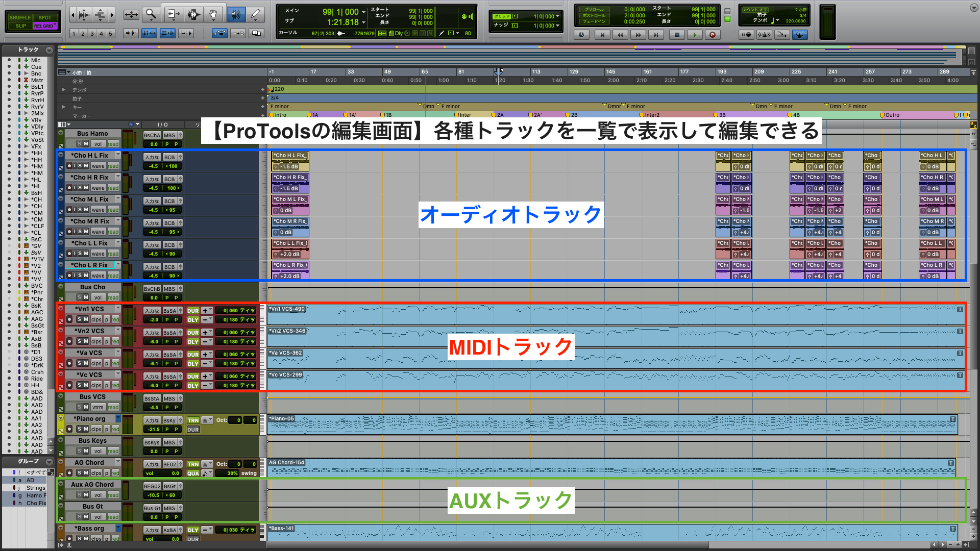This screenshot has height=551, width=980.
Task: Enable SPOT edit mode
Action: click(45, 17)
